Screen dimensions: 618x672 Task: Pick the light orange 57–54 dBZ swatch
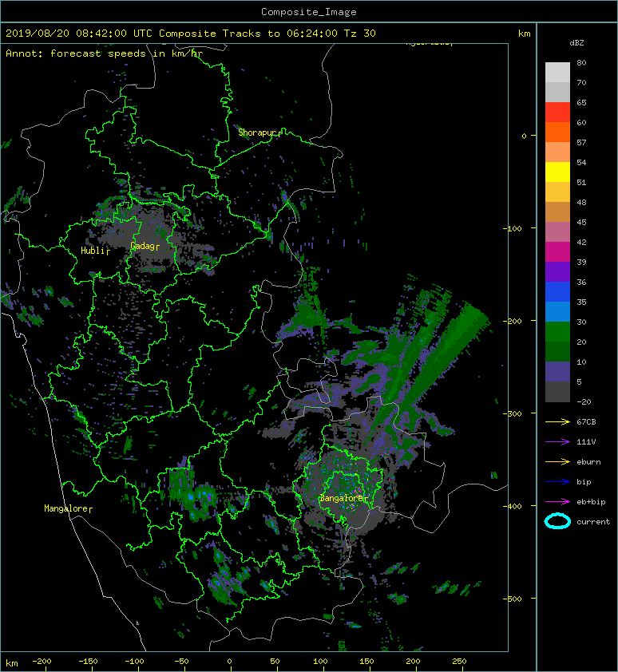[x=557, y=152]
